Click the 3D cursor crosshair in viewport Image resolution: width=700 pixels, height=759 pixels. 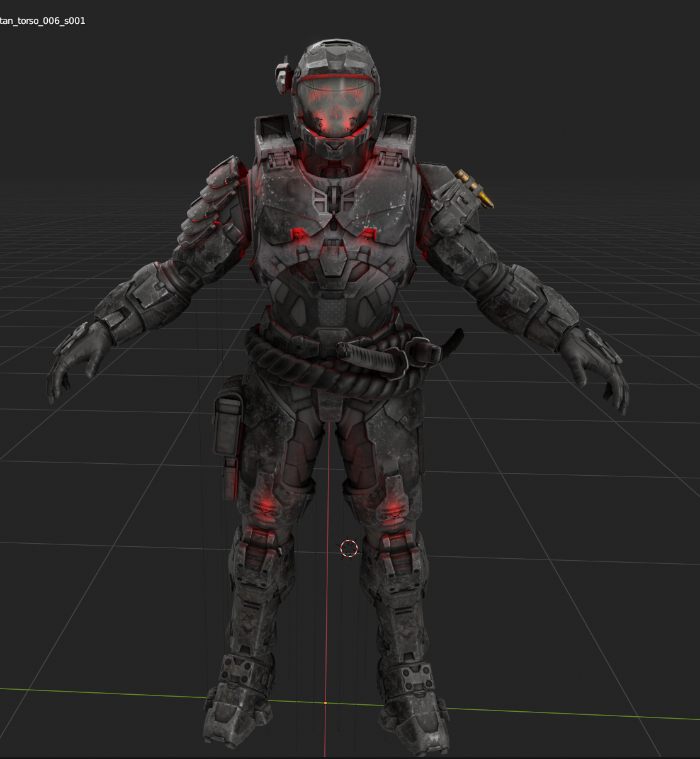(x=349, y=548)
